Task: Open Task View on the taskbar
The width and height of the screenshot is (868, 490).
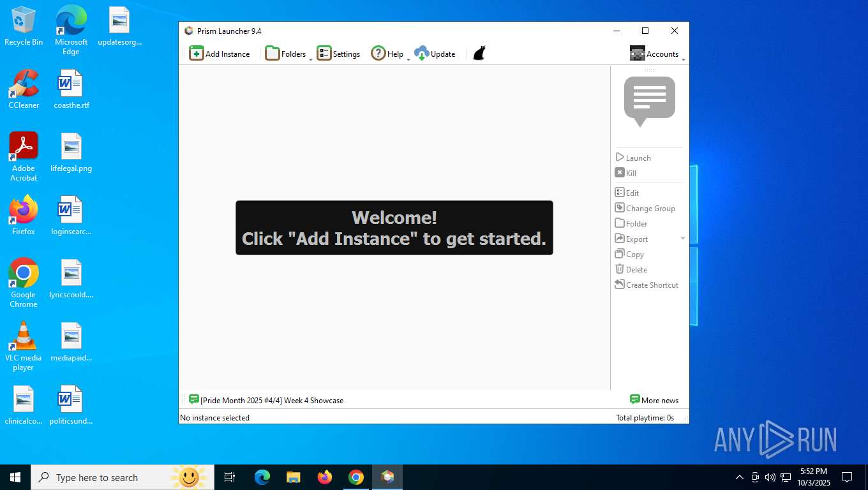Action: pos(230,477)
